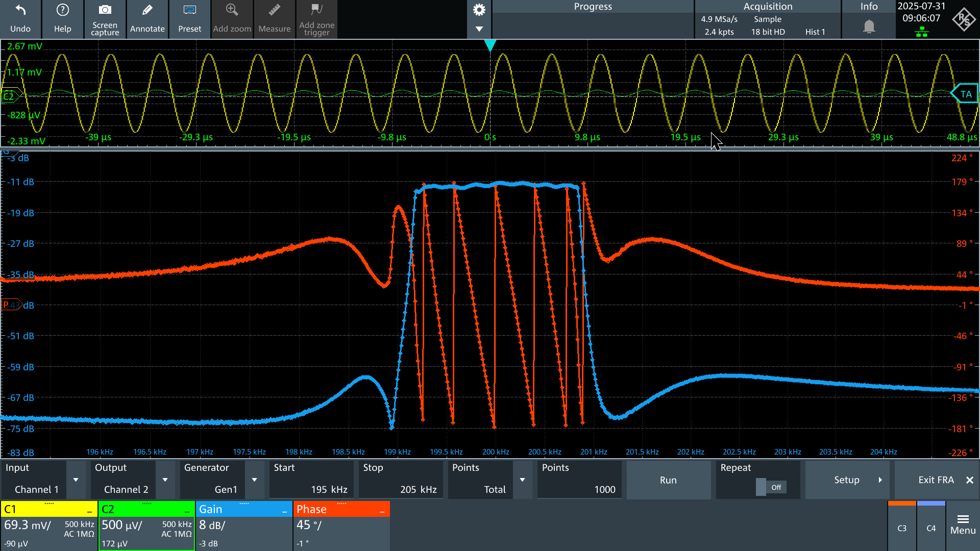980x551 pixels.
Task: Click the C1 69.3 mV/ scale value
Action: (x=28, y=525)
